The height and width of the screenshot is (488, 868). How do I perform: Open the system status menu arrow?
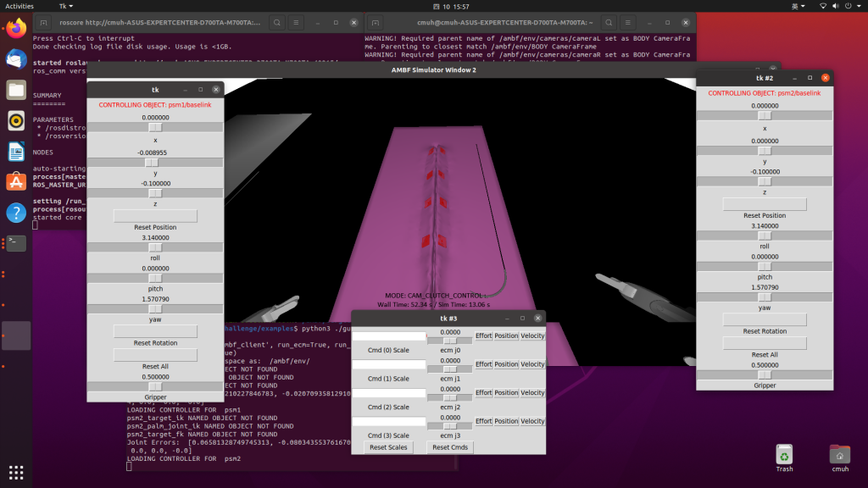(859, 6)
